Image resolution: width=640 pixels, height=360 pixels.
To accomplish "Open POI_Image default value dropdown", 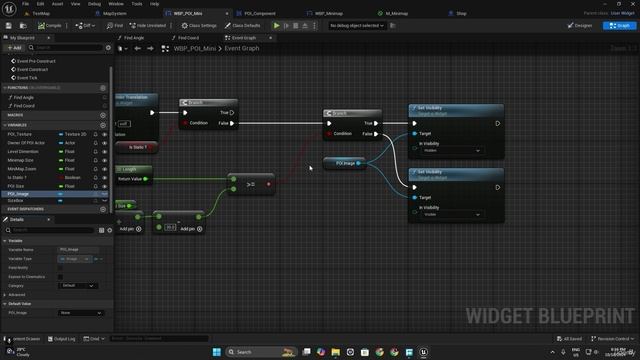I will coord(80,313).
